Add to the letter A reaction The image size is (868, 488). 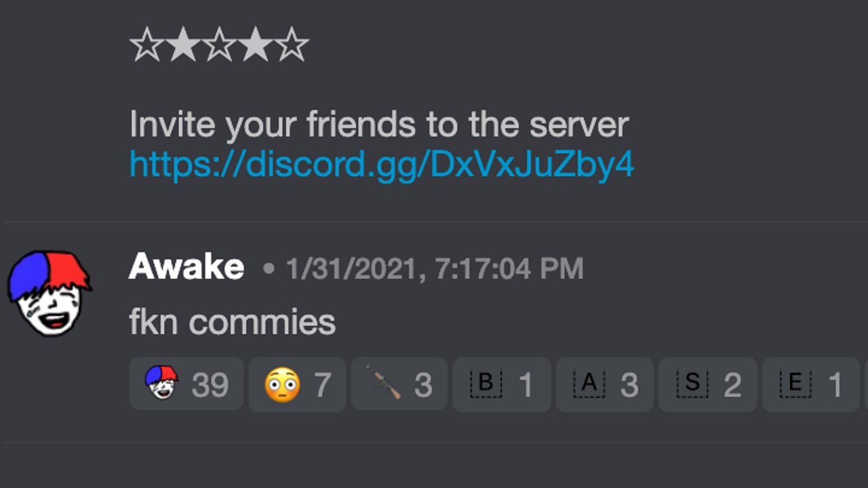[605, 384]
